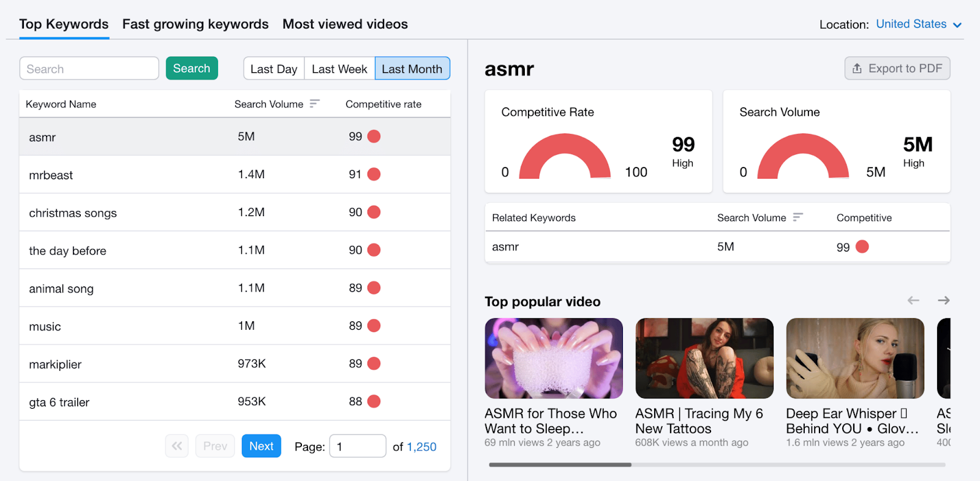Screen dimensions: 980x481
Task: Click the right arrow in Top popular video
Action: pyautogui.click(x=943, y=300)
